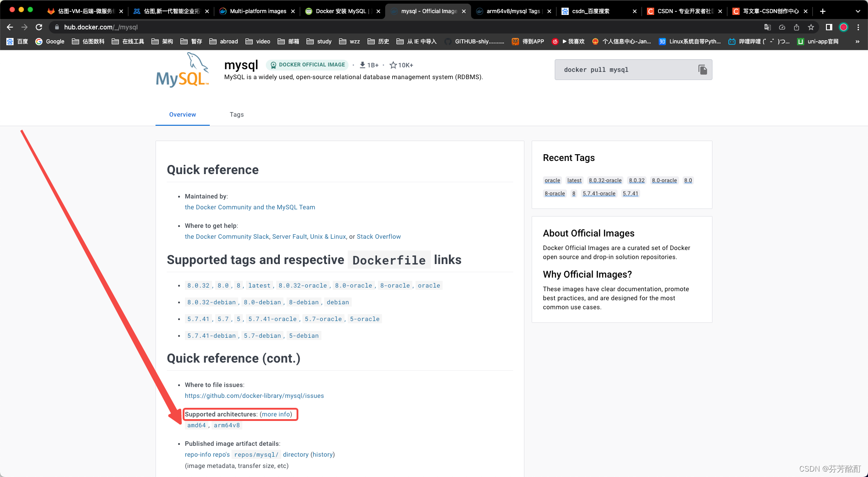Open the Docker Community Slack link

tap(227, 236)
